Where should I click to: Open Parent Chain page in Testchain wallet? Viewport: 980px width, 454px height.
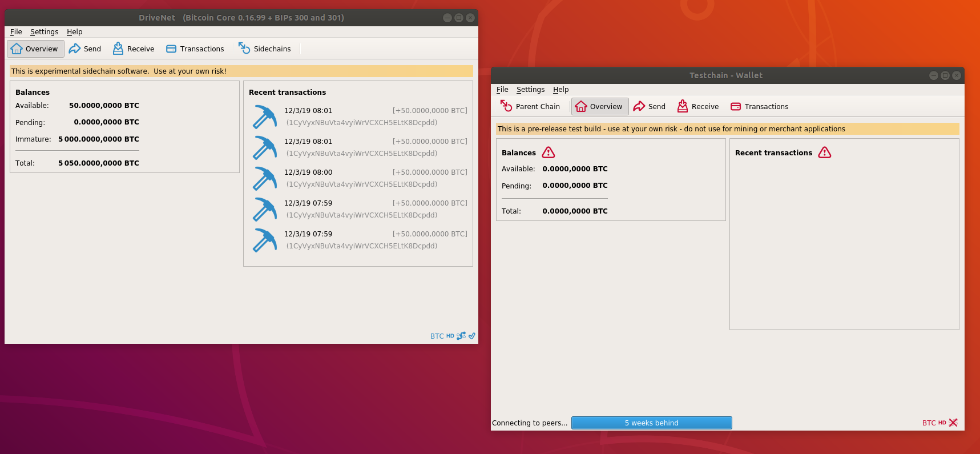click(530, 106)
